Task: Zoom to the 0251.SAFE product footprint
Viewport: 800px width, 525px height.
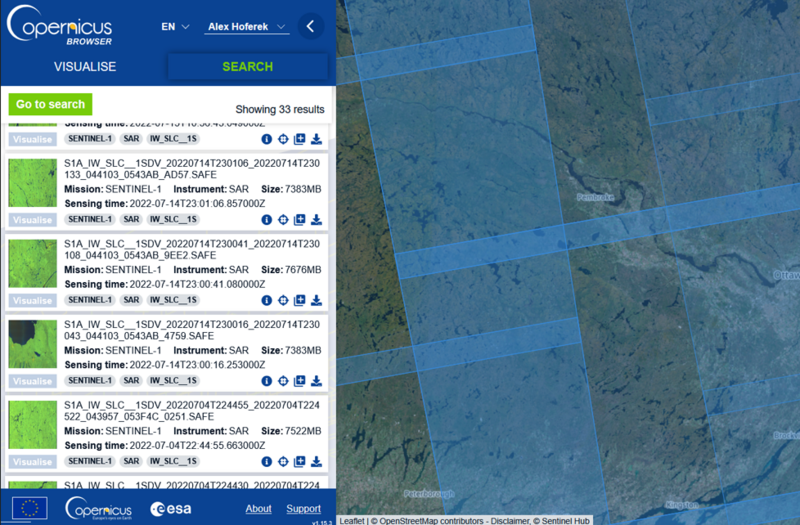Action: click(x=283, y=462)
